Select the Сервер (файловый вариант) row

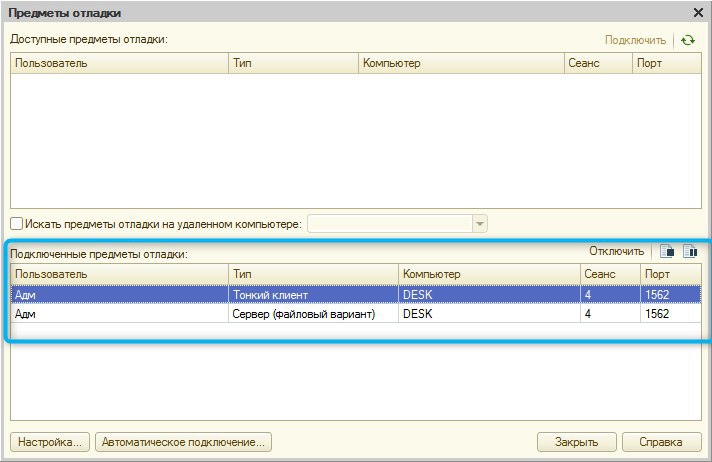coord(356,313)
